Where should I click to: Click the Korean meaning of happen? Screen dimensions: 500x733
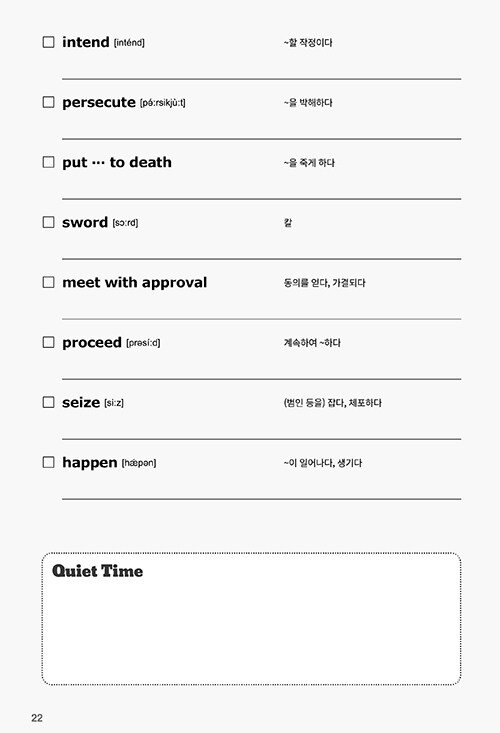click(322, 463)
